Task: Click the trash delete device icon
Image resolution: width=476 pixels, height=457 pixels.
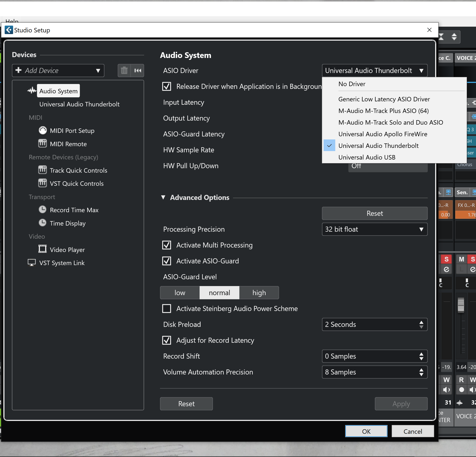Action: [124, 70]
